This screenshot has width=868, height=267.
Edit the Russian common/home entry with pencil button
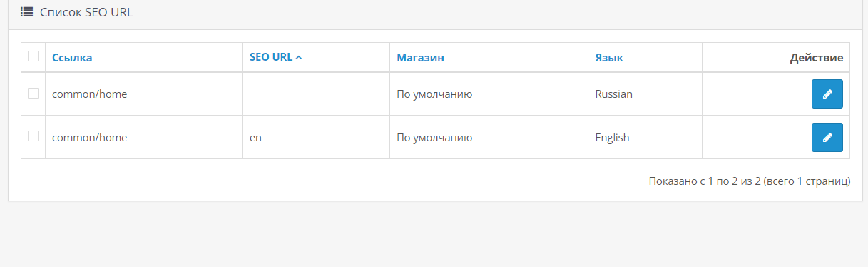coord(827,94)
